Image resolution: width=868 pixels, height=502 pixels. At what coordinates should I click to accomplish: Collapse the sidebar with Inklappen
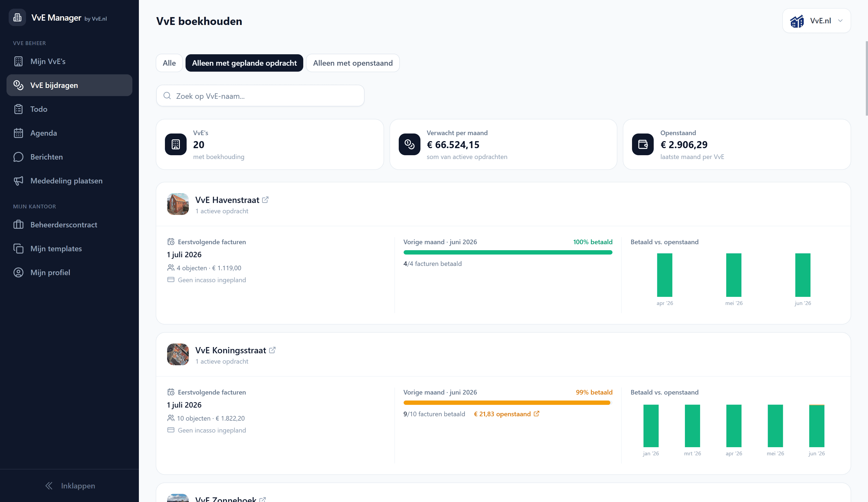point(70,486)
